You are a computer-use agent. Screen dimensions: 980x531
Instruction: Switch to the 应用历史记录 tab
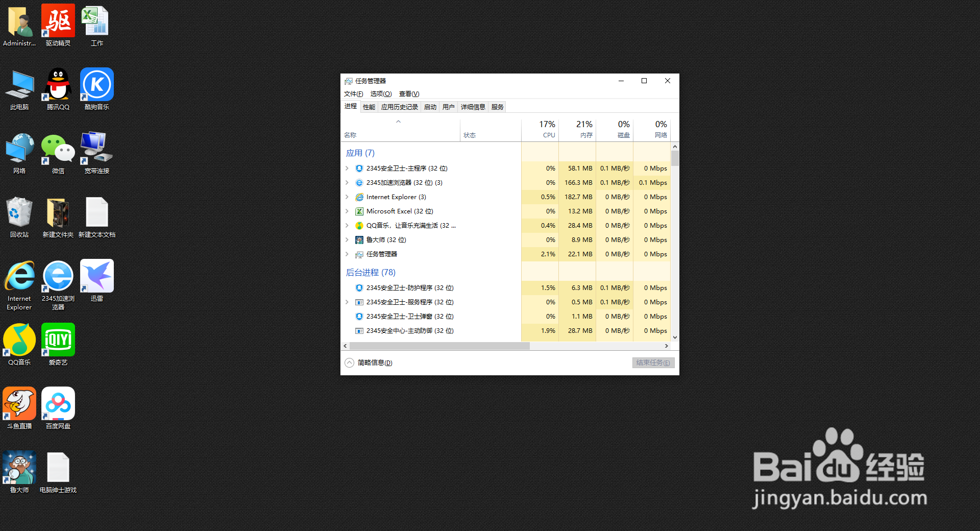[x=400, y=107]
